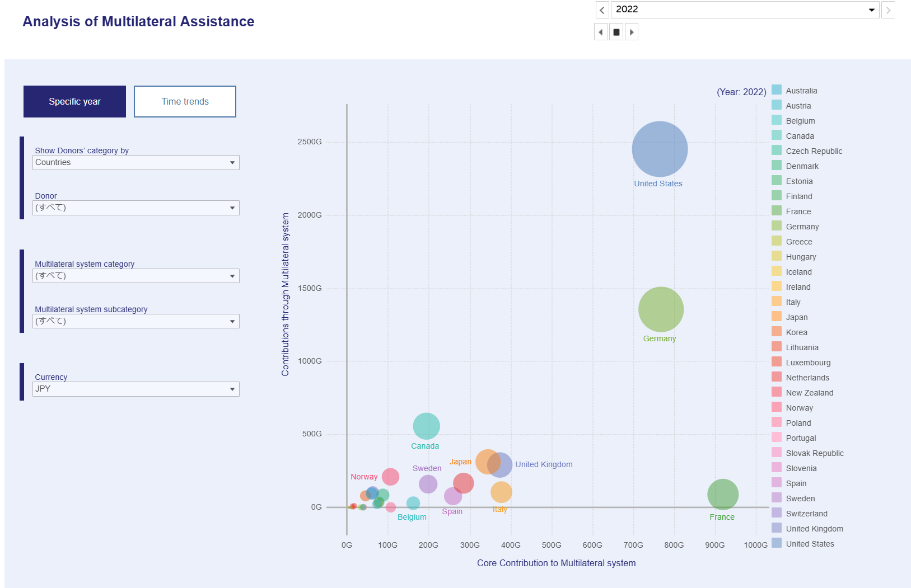Select the Belgium bubble on chart
This screenshot has height=588, width=911.
(413, 504)
